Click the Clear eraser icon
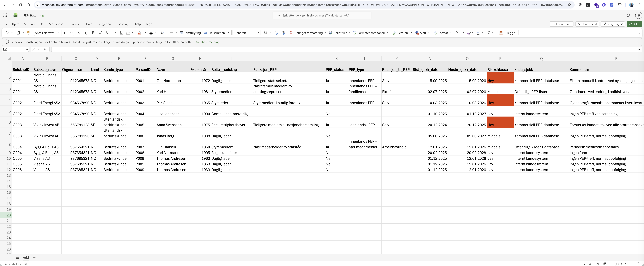Viewport: 644px width, 266px height. [x=469, y=33]
